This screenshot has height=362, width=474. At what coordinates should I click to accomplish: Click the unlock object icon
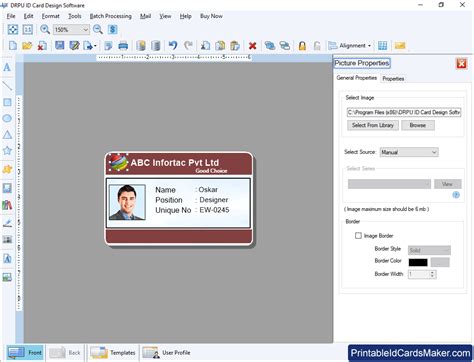click(317, 46)
